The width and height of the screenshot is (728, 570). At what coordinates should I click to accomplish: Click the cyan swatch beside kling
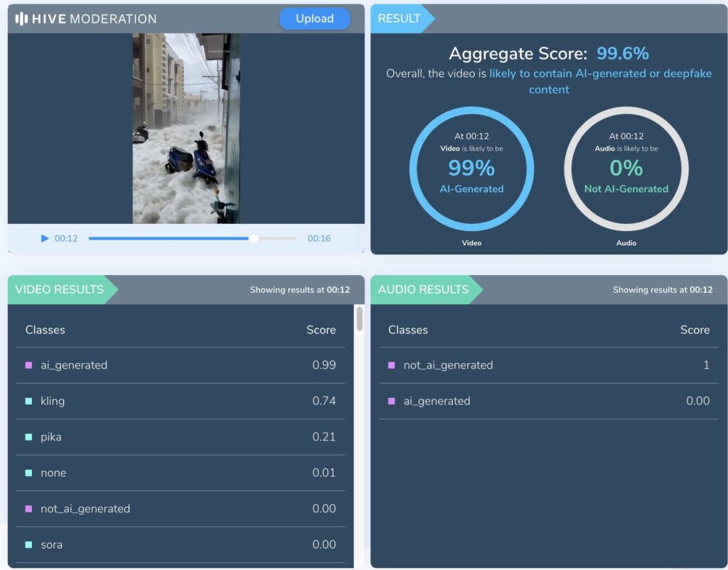tap(28, 401)
